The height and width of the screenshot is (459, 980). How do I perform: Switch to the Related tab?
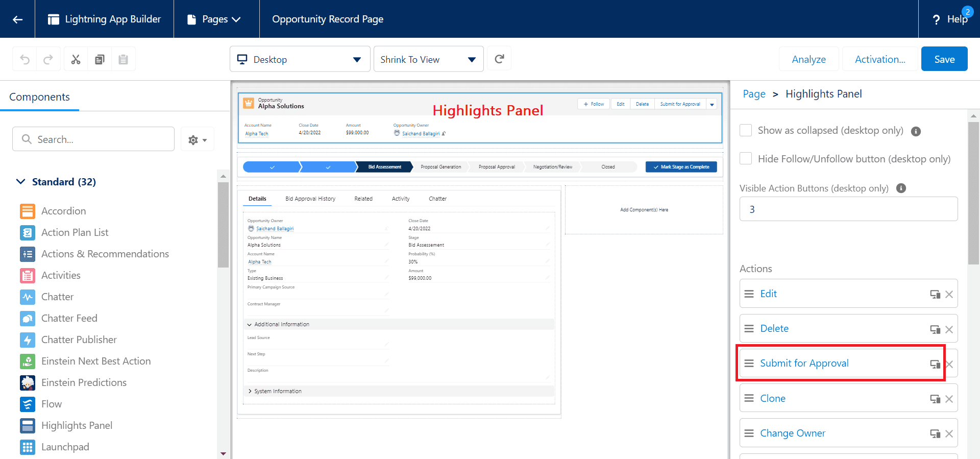(x=363, y=199)
